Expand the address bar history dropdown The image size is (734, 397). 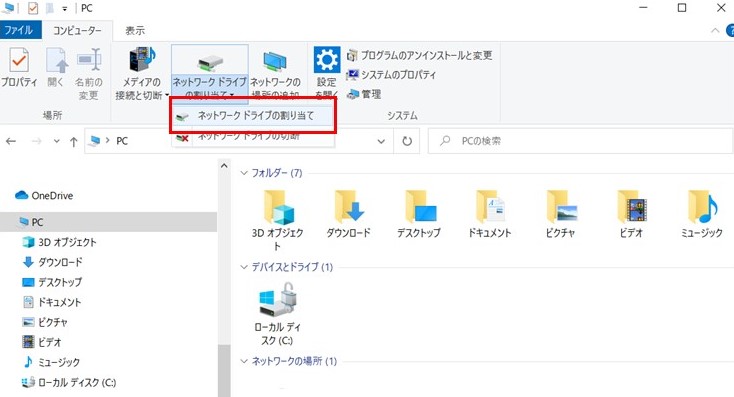381,141
